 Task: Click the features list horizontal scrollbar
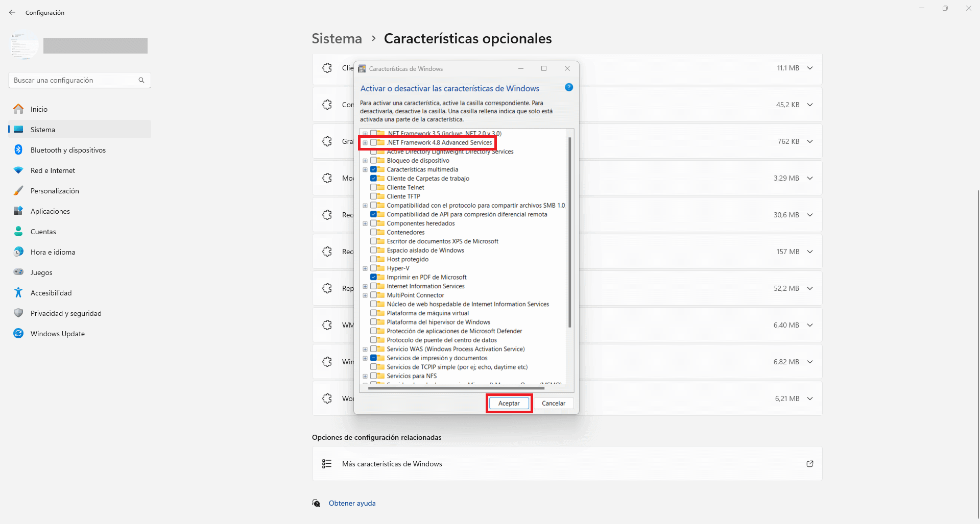[456, 388]
